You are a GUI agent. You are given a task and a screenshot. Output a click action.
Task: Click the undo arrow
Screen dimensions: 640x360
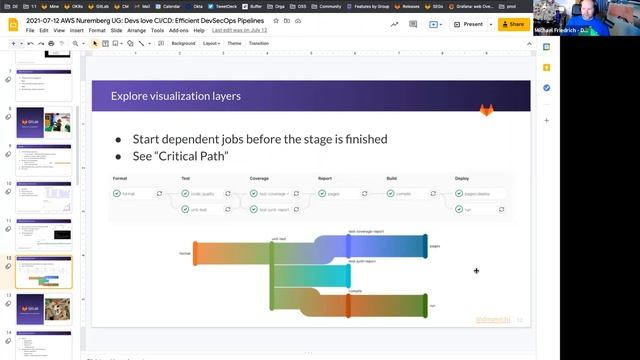(x=30, y=43)
